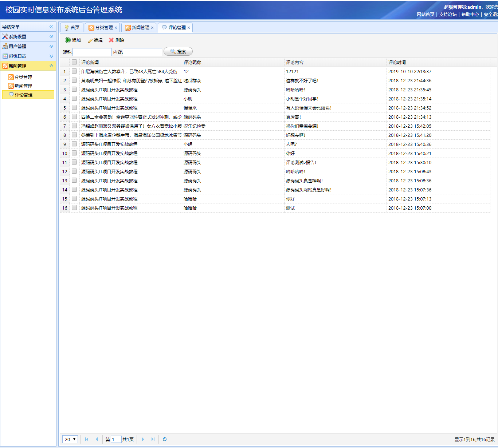
Task: Focus the 昵称 search input field
Action: (92, 52)
